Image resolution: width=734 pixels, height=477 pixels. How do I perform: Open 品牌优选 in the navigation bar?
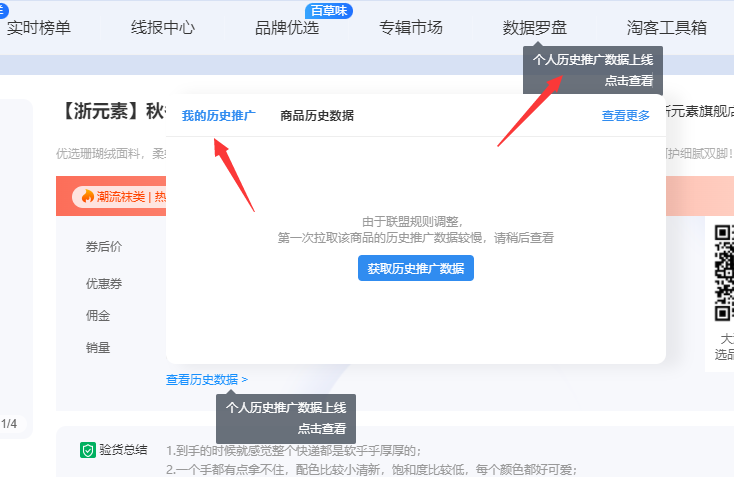[x=287, y=28]
